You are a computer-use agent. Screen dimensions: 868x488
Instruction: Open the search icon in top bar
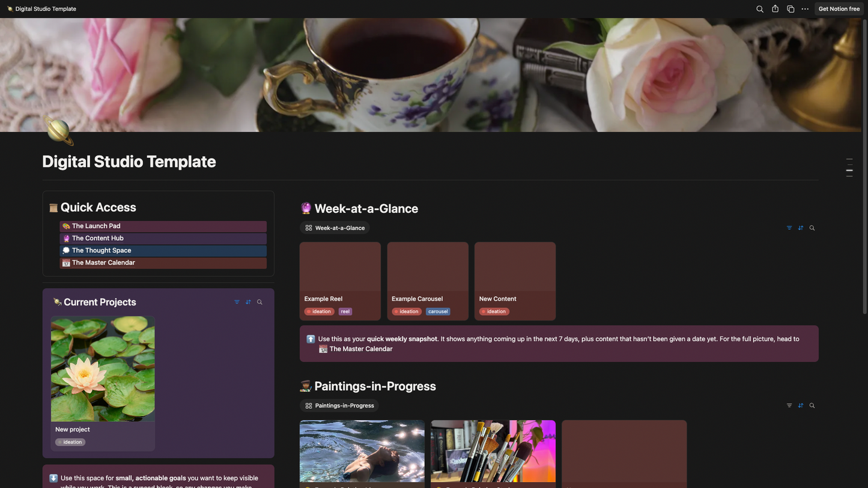(x=759, y=9)
